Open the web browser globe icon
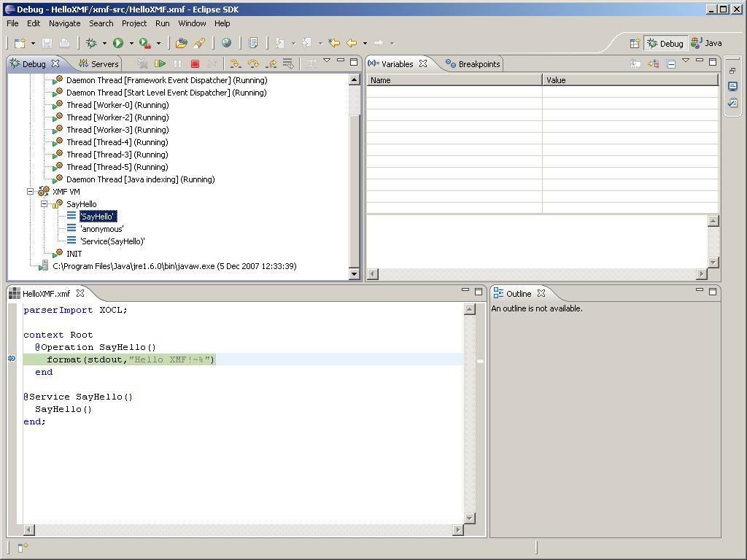Screen dimensions: 747x560 [226, 43]
